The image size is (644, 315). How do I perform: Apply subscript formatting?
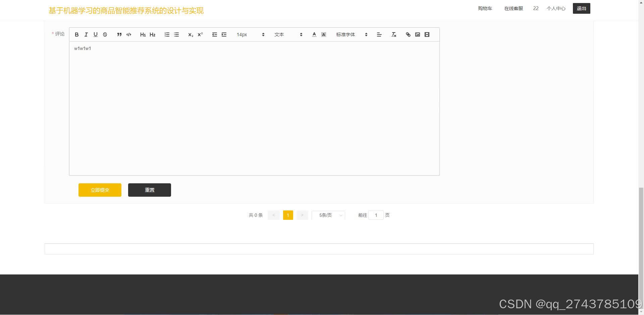(191, 35)
